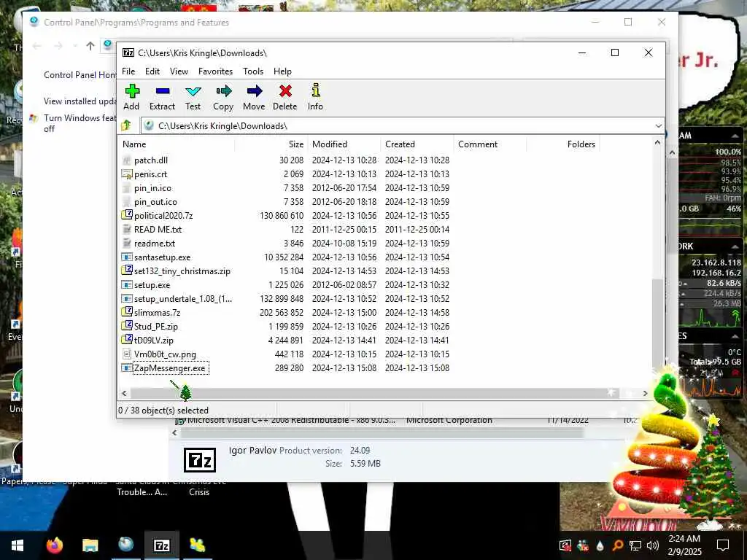
Task: Open the Tools menu
Action: pos(253,71)
